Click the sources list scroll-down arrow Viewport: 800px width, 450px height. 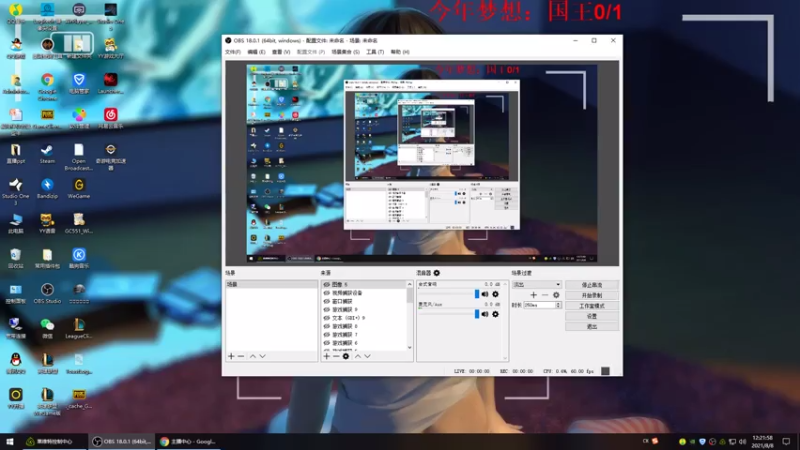coord(409,347)
